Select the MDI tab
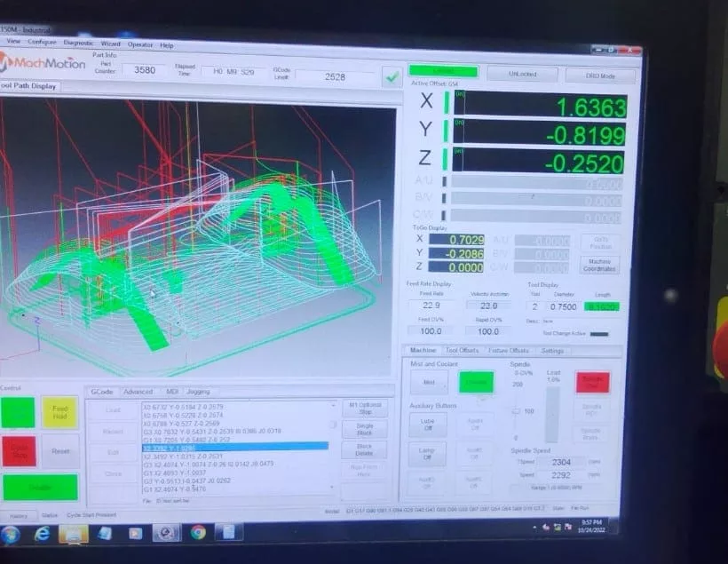Screen dimensions: 728x564 (x=170, y=392)
